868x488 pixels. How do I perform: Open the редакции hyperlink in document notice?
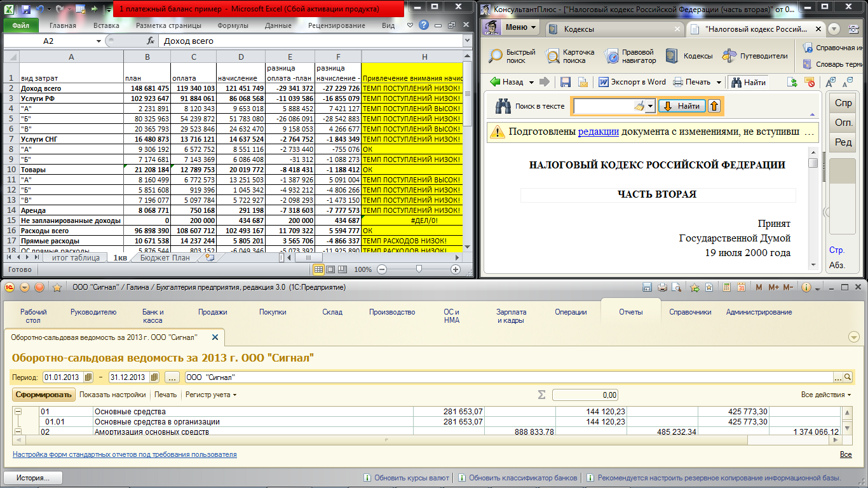(x=598, y=132)
